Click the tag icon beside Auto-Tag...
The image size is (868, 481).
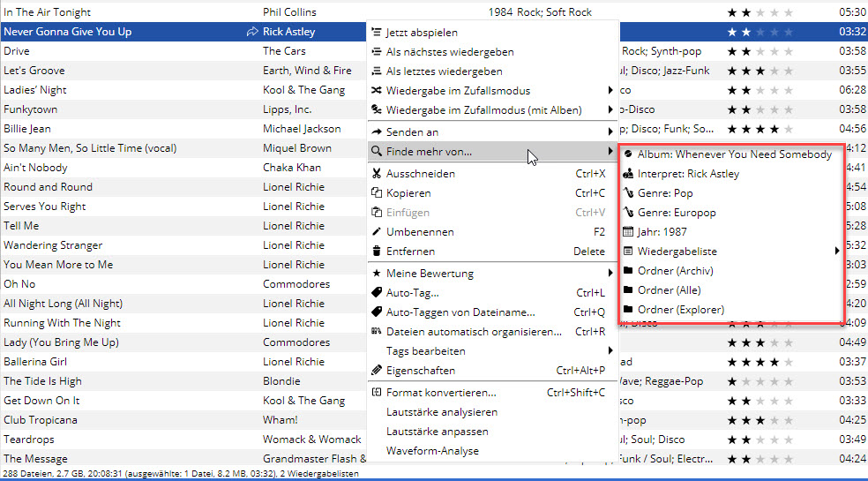[x=377, y=293]
